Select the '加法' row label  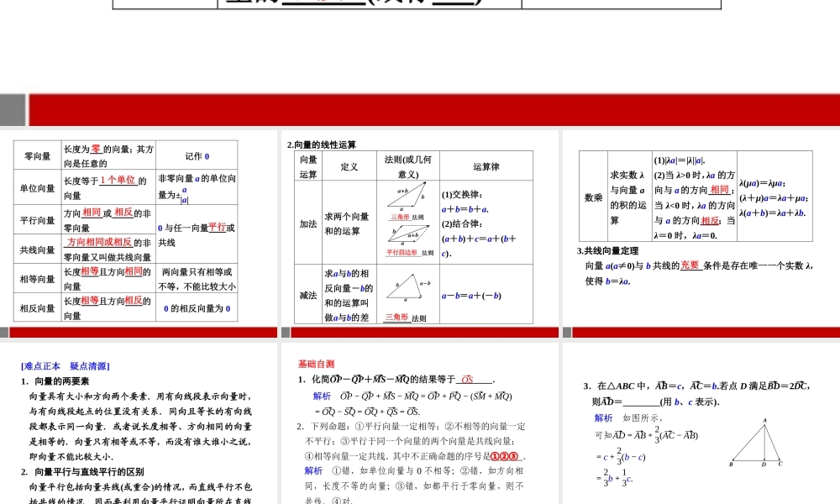(x=308, y=223)
